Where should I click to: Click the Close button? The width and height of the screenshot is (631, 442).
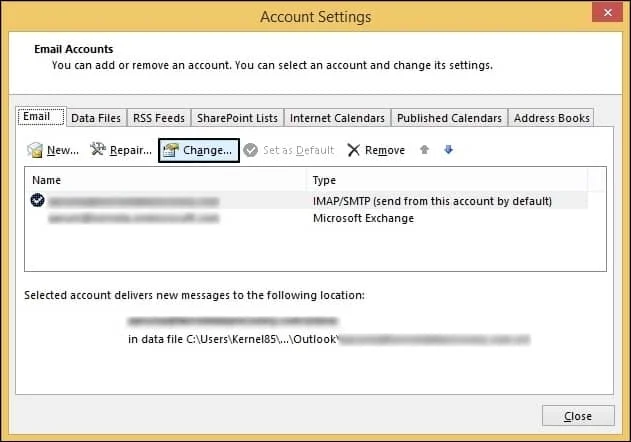[578, 416]
